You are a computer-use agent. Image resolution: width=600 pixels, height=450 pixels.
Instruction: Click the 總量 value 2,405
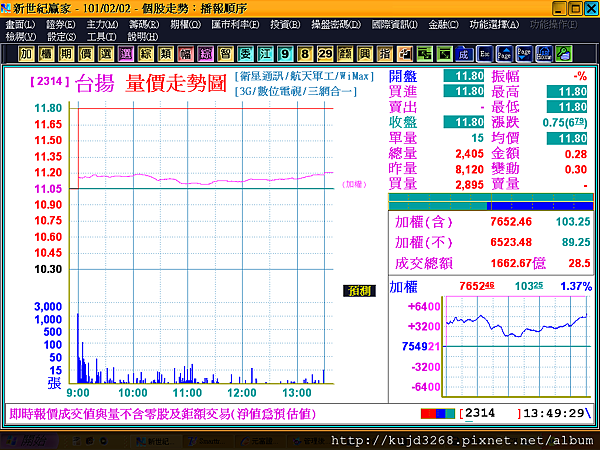click(x=470, y=154)
